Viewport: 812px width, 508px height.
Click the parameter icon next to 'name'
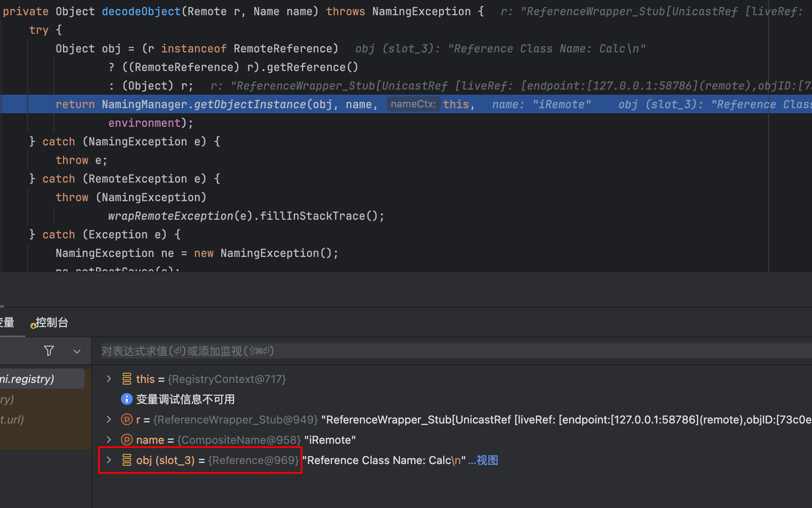(126, 440)
